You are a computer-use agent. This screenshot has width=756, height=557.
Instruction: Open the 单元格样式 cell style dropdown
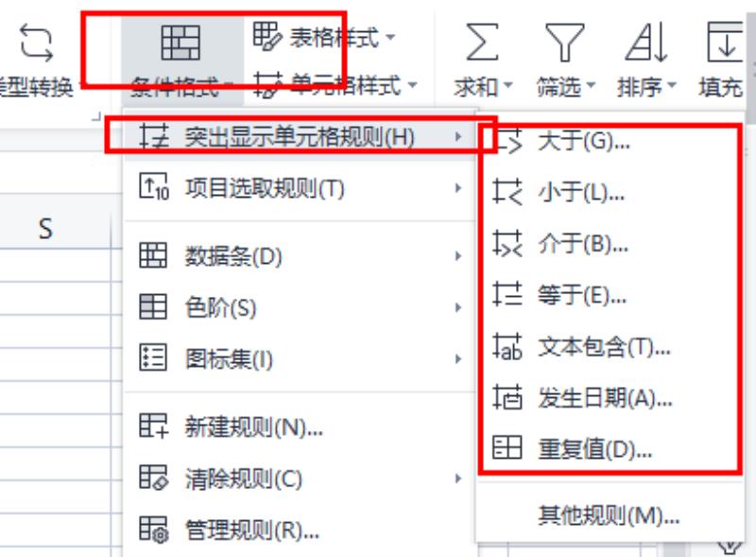(413, 85)
